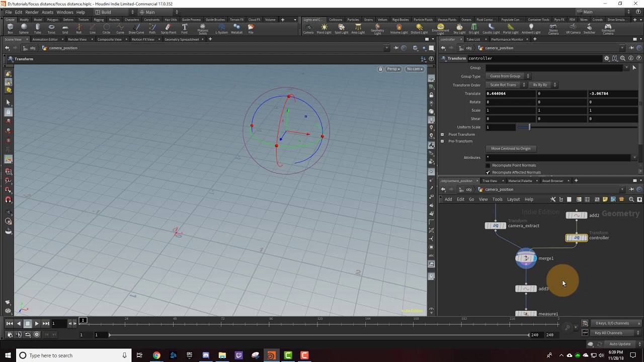Open the Performance Monitor tab
The width and height of the screenshot is (644, 362).
pos(507,39)
